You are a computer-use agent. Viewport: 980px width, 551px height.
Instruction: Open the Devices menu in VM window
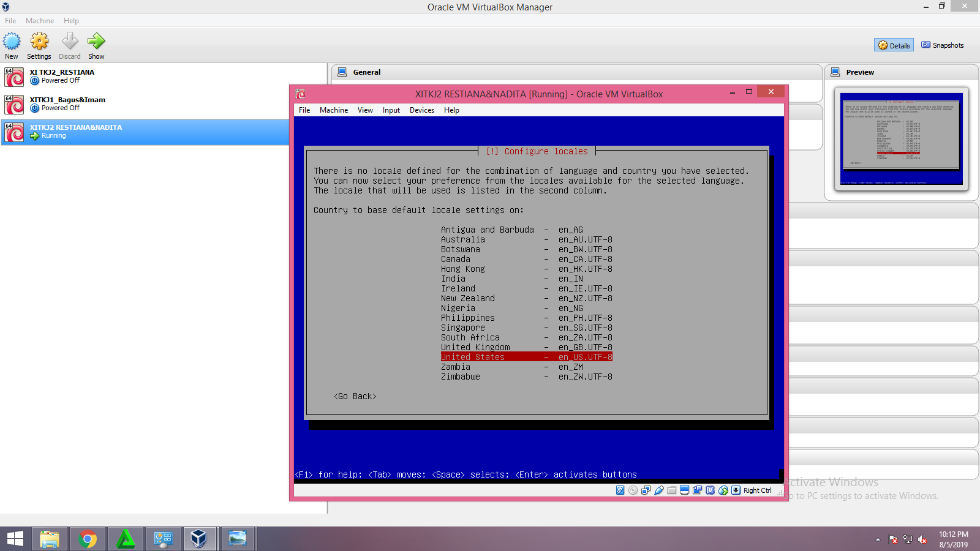point(422,110)
